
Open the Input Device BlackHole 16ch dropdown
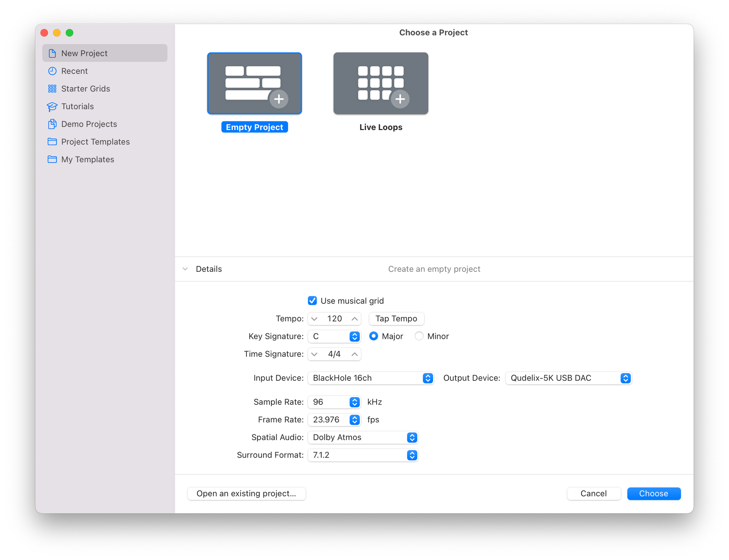pyautogui.click(x=371, y=378)
